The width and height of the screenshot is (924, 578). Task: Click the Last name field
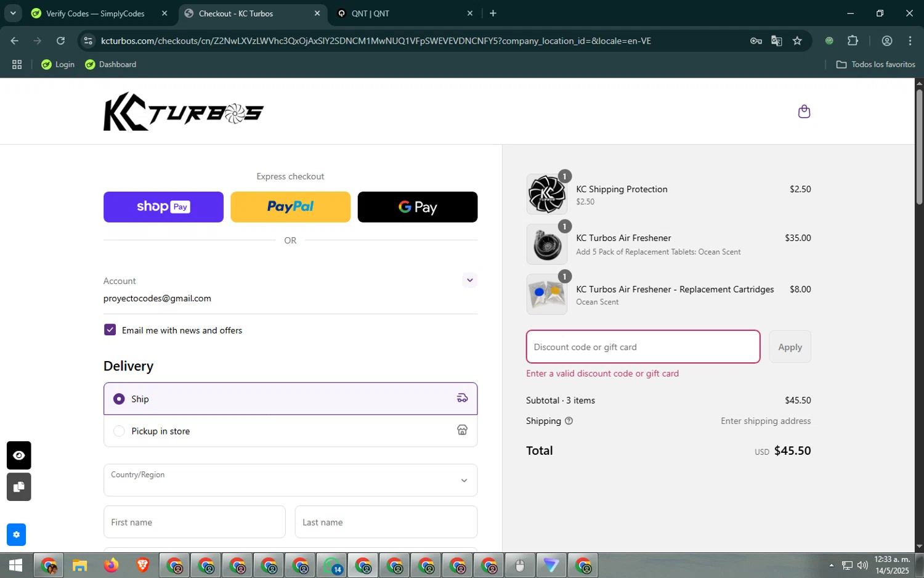[x=386, y=522]
